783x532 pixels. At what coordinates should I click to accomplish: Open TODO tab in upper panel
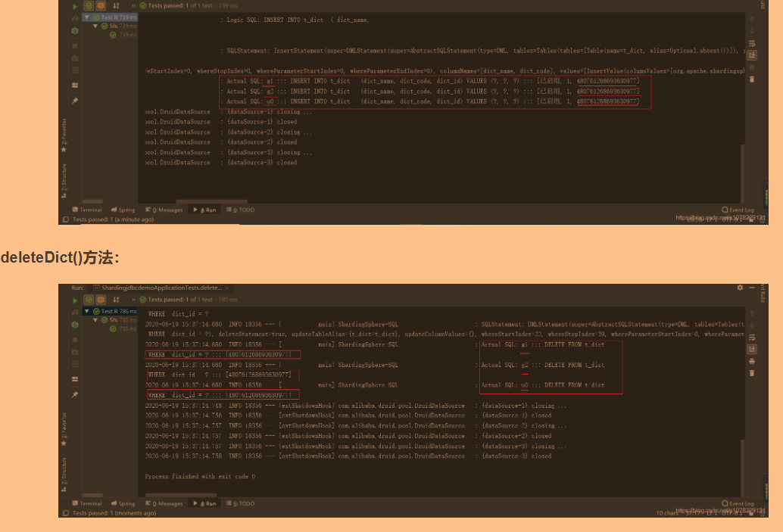[x=240, y=210]
